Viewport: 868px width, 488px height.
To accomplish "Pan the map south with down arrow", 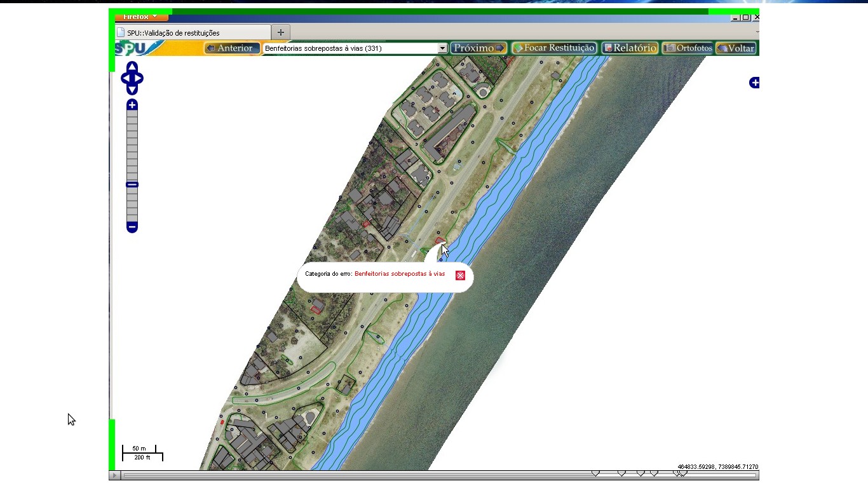I will pos(132,90).
